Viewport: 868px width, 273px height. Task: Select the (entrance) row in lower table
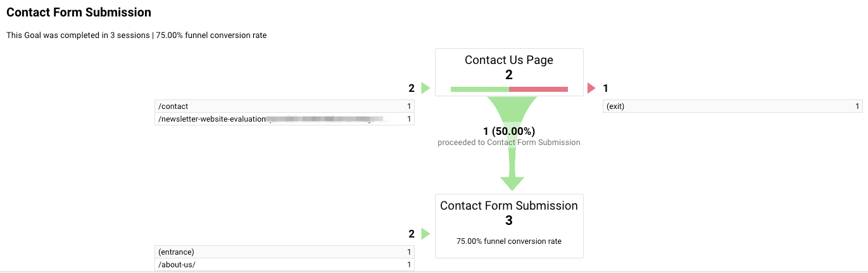coord(284,252)
